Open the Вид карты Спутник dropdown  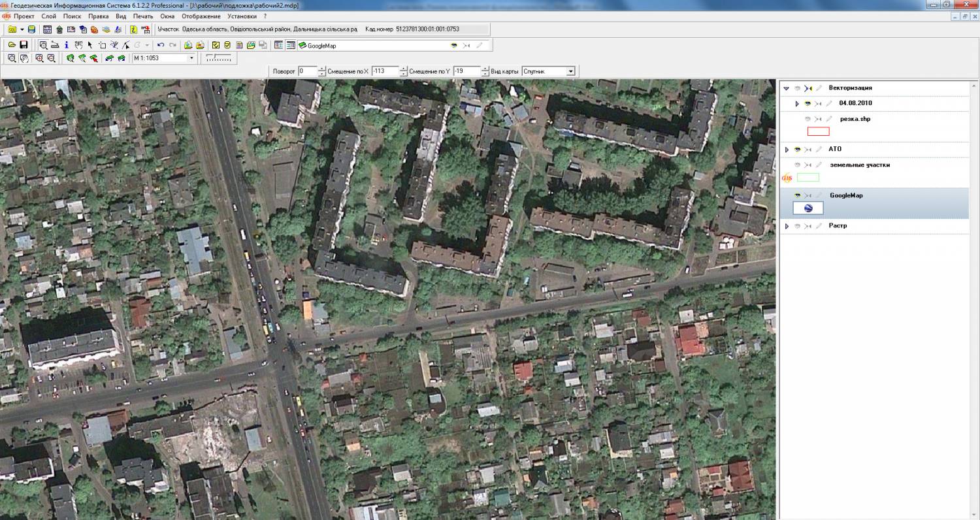(570, 71)
